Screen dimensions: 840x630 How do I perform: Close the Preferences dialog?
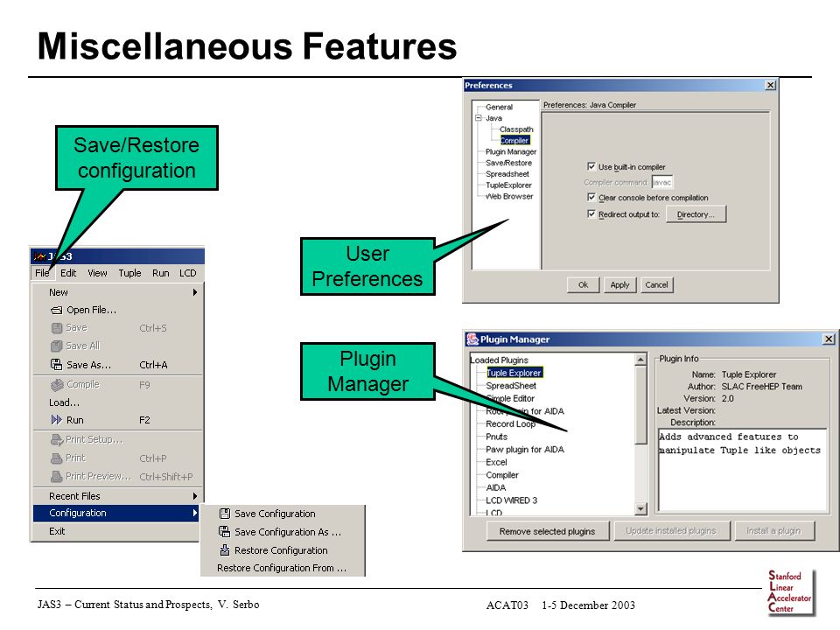770,85
